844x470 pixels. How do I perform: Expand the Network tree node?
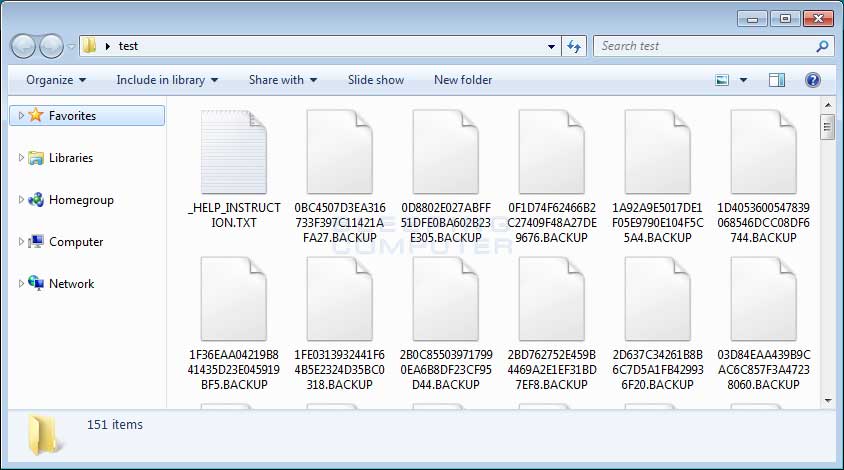tap(21, 284)
